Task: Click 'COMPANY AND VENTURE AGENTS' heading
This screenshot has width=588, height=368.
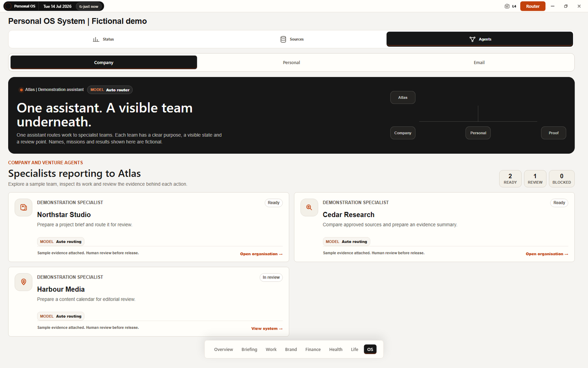Action: [x=45, y=163]
